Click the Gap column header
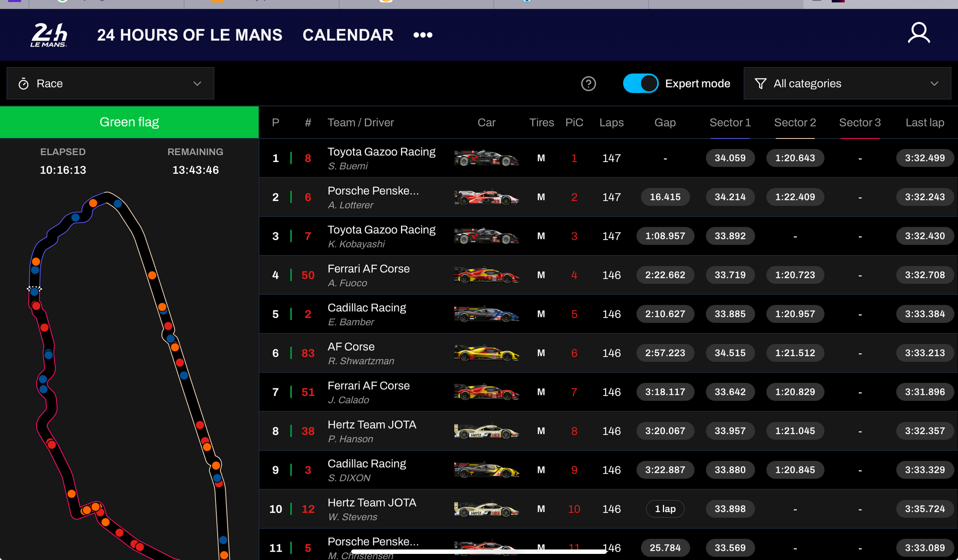Image resolution: width=958 pixels, height=560 pixels. click(665, 123)
